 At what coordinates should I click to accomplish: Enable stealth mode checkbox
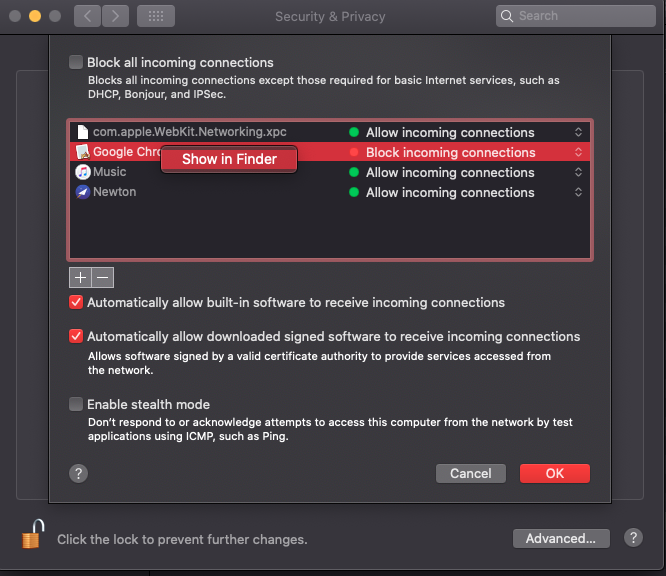[76, 404]
